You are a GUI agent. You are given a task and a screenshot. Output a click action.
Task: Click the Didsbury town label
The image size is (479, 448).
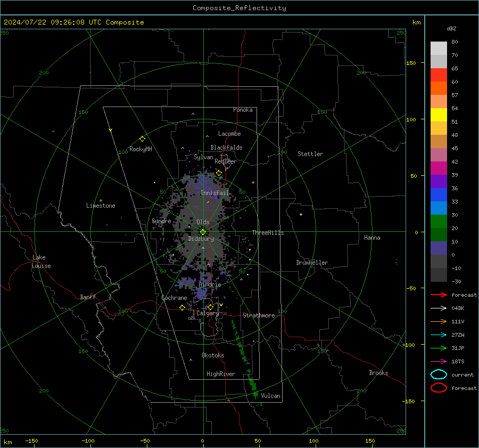pos(201,239)
